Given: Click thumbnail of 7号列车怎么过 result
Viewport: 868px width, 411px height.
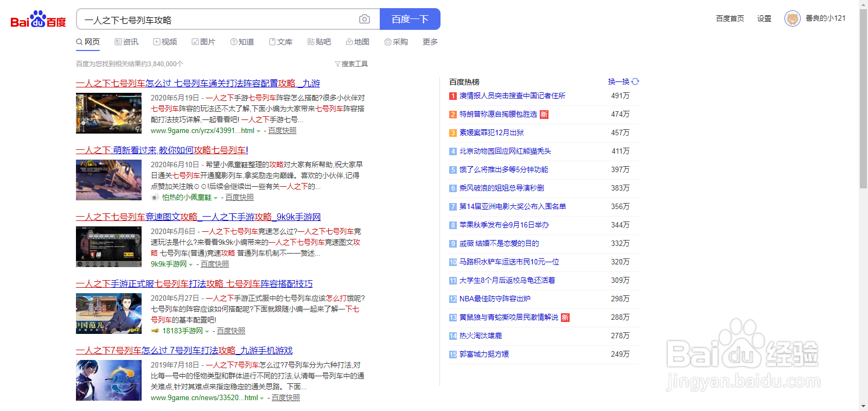Looking at the screenshot, I should point(108,380).
